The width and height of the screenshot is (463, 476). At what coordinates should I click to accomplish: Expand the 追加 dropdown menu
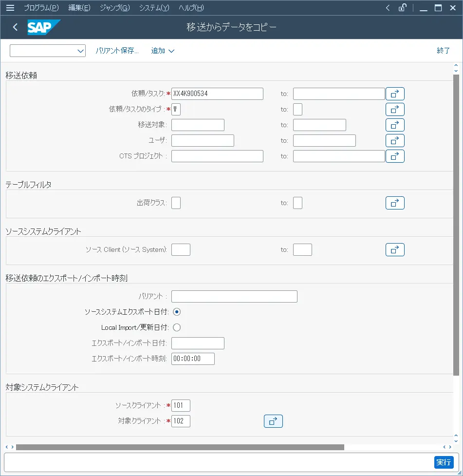pos(163,51)
